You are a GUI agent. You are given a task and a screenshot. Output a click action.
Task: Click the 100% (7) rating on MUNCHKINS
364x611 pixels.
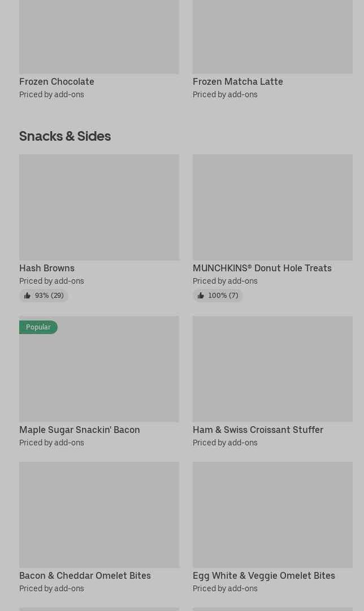tap(223, 296)
